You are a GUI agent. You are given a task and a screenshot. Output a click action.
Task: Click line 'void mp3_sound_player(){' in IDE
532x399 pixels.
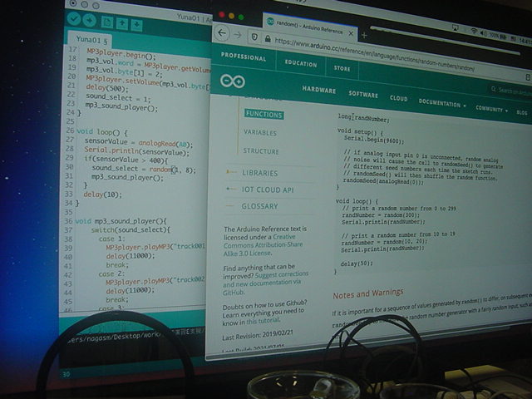coord(121,221)
